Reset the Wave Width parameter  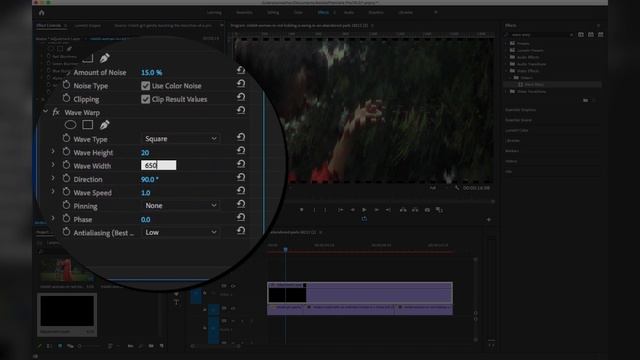(241, 164)
